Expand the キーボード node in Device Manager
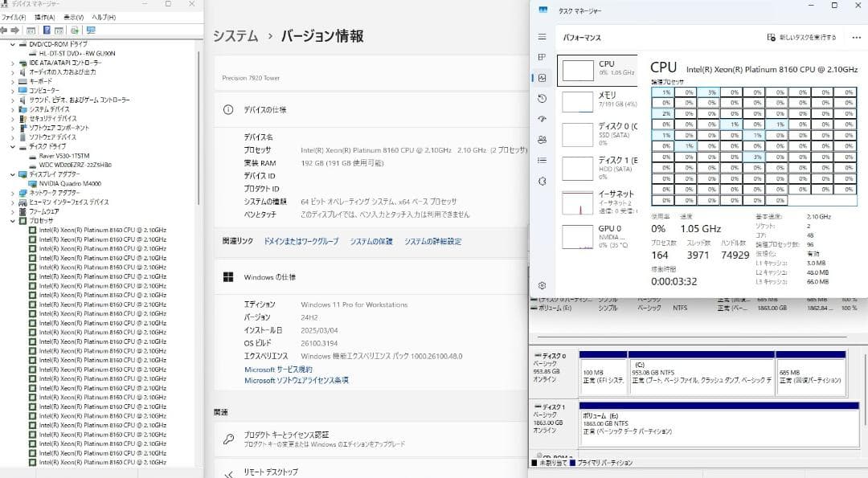 (x=13, y=81)
